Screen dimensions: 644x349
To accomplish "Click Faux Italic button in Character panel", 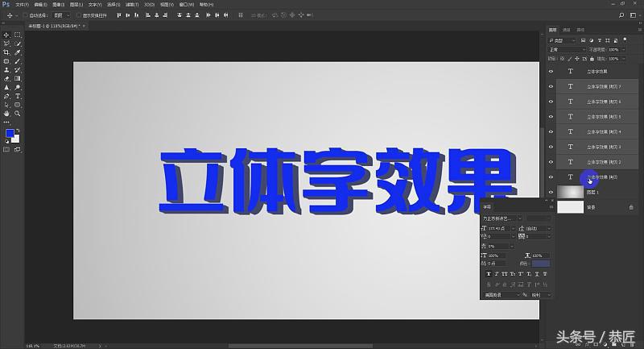I will click(x=497, y=274).
